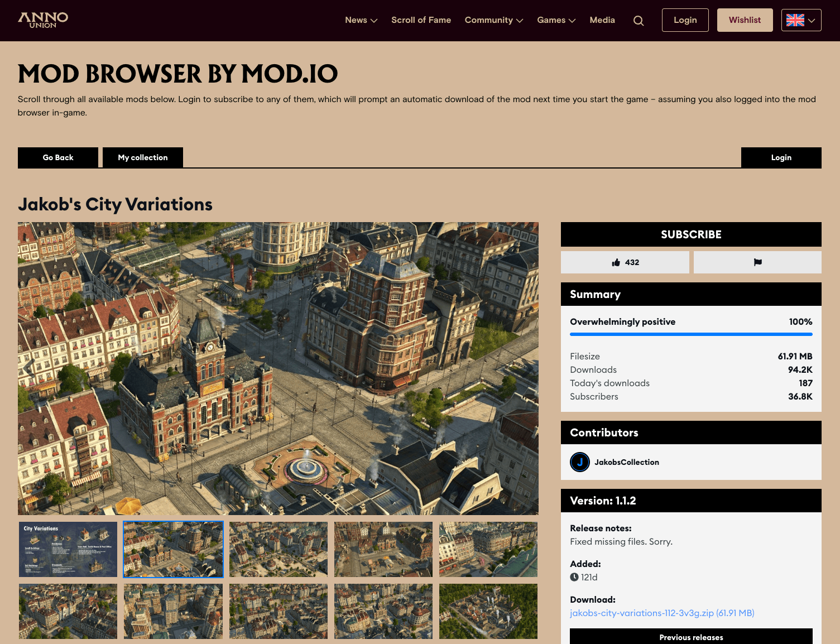Image resolution: width=840 pixels, height=644 pixels.
Task: Click the '121d' added date text
Action: pos(589,577)
